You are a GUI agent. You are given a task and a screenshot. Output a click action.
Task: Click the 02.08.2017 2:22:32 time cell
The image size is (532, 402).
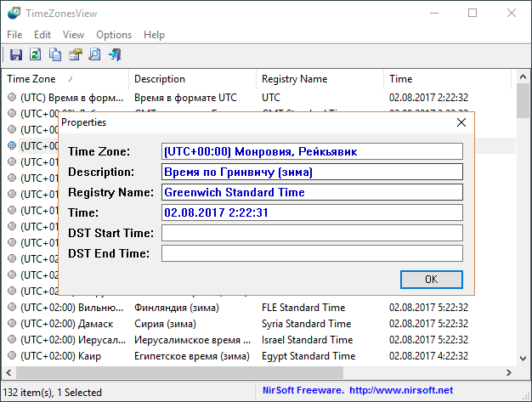(x=428, y=98)
